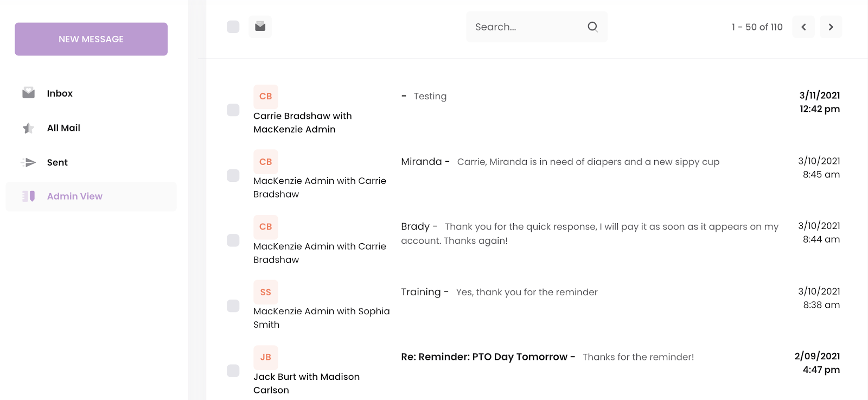The width and height of the screenshot is (868, 400).
Task: Go to previous page of messages
Action: (x=803, y=27)
